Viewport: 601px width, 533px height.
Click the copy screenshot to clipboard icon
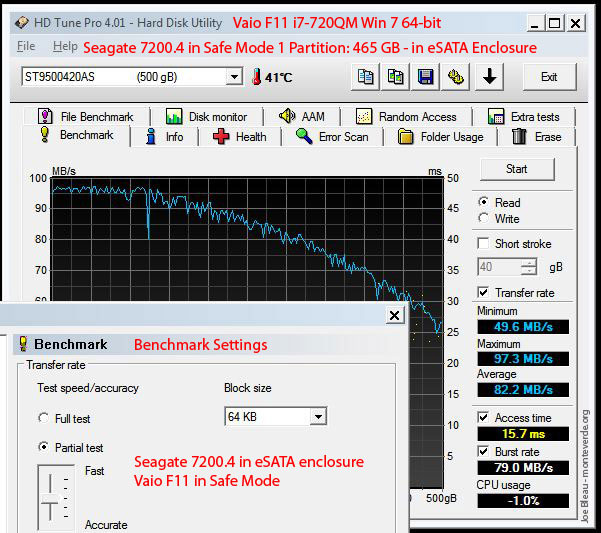(396, 77)
